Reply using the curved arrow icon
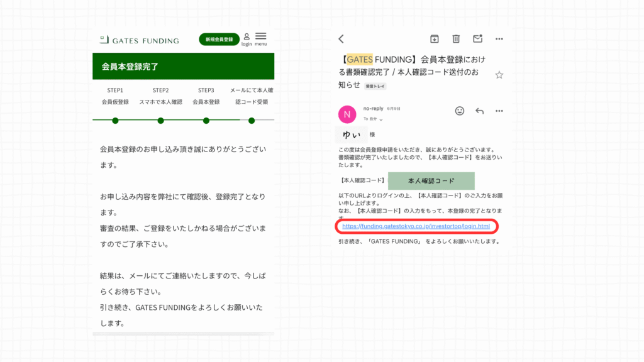 479,111
